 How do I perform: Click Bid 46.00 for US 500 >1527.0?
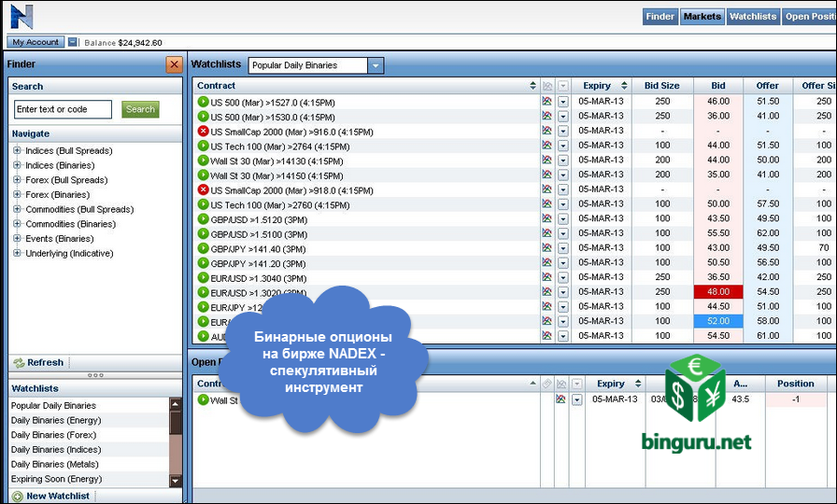tap(718, 102)
